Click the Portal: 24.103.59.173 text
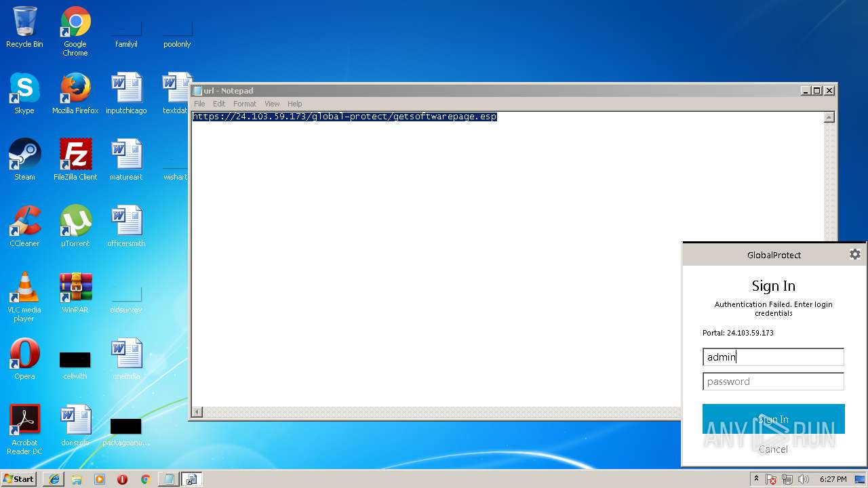The image size is (868, 488). pos(738,333)
